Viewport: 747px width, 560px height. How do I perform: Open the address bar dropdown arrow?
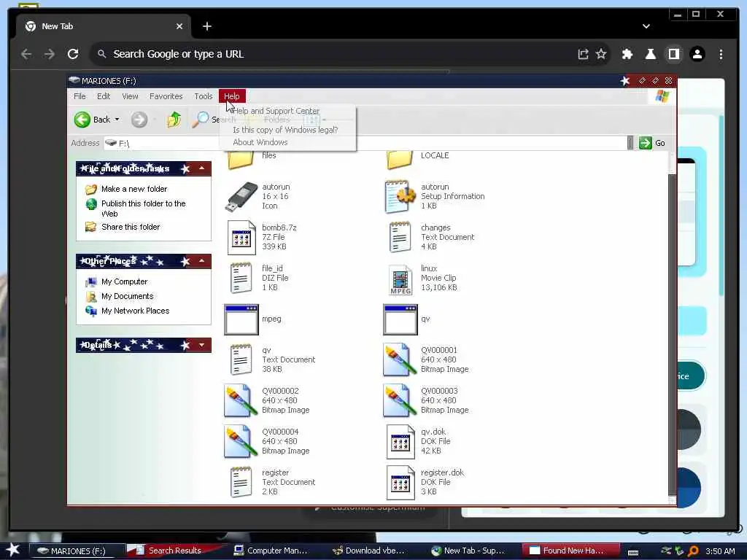pyautogui.click(x=630, y=143)
